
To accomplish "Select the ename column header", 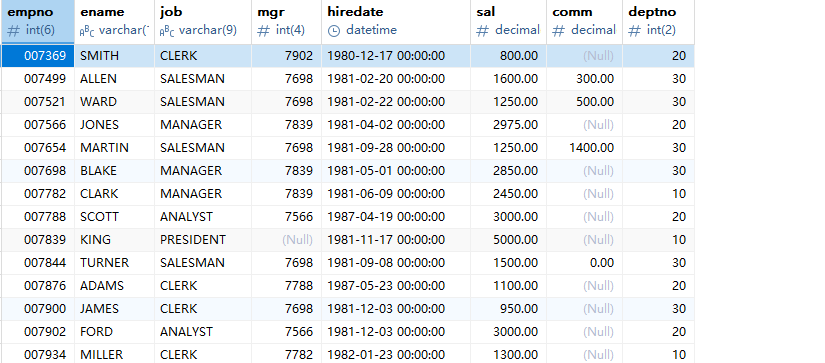I will (x=115, y=22).
